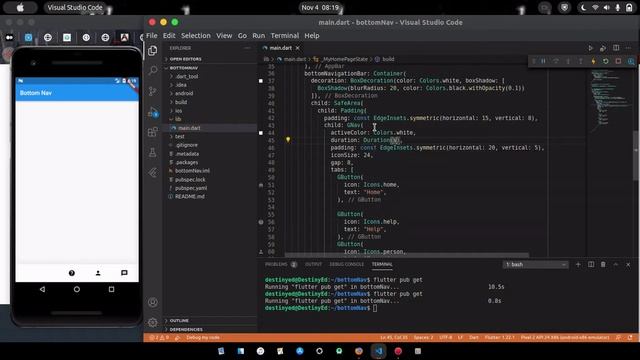Screen dimensions: 640x360
Task: Collapse the BOTTOMNAV project folder section
Action: tap(210, 68)
